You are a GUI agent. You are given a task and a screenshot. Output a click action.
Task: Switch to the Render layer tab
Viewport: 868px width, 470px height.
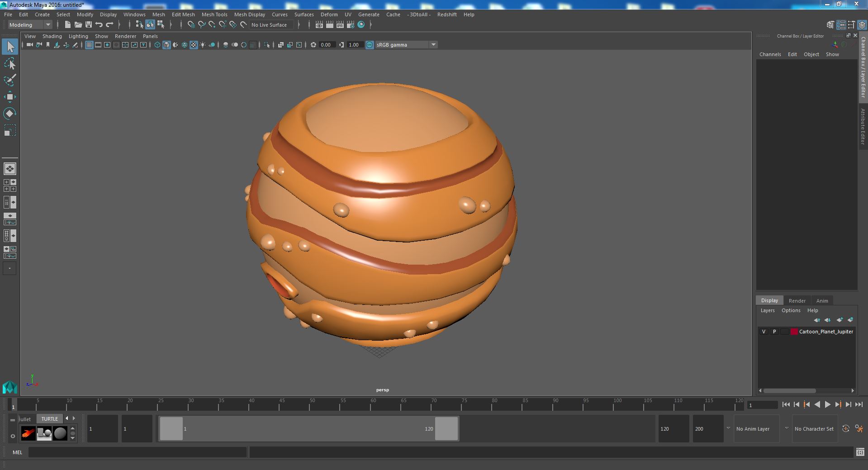(x=797, y=301)
